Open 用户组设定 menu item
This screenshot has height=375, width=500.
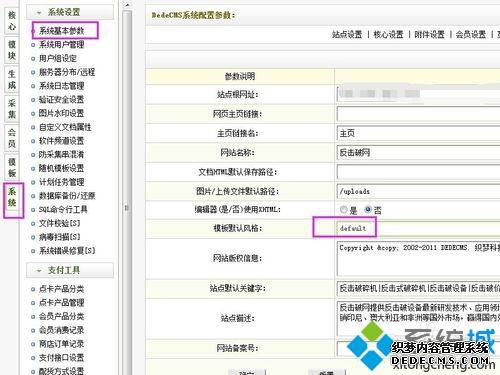[58, 58]
